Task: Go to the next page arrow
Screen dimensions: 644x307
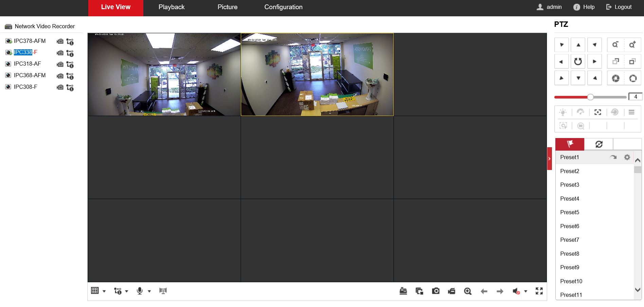Action: pyautogui.click(x=500, y=291)
